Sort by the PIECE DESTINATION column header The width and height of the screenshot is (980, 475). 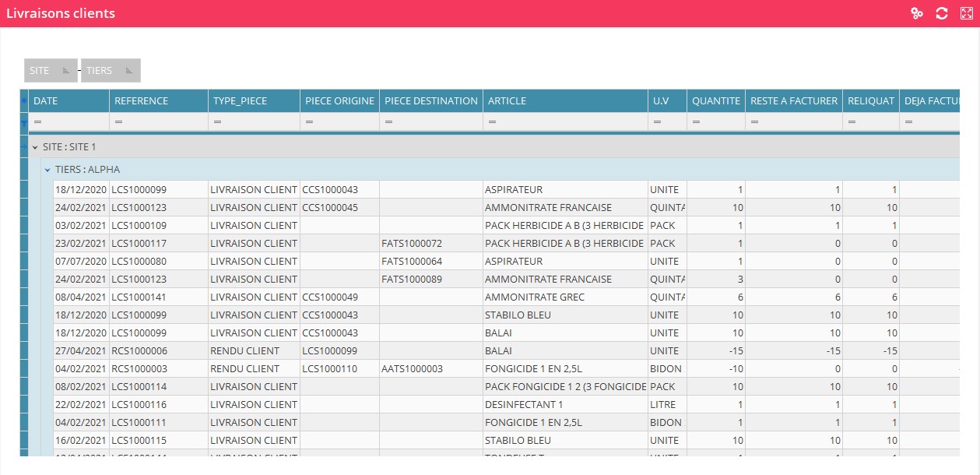[x=430, y=100]
